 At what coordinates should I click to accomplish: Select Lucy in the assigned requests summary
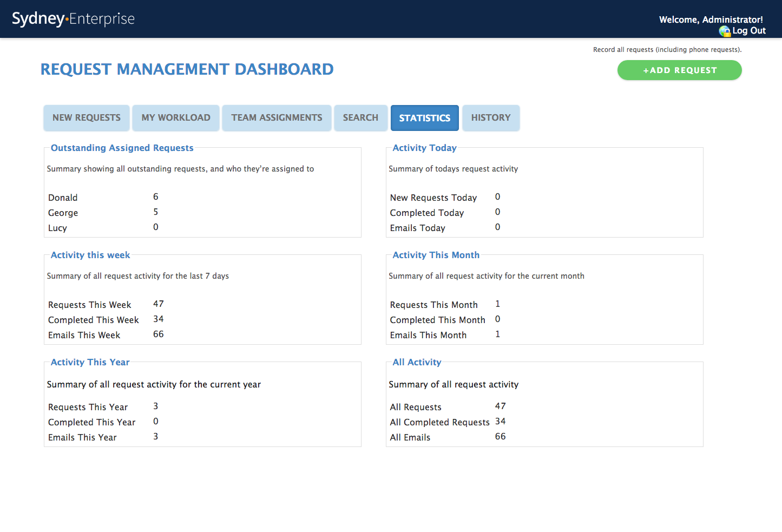tap(57, 227)
